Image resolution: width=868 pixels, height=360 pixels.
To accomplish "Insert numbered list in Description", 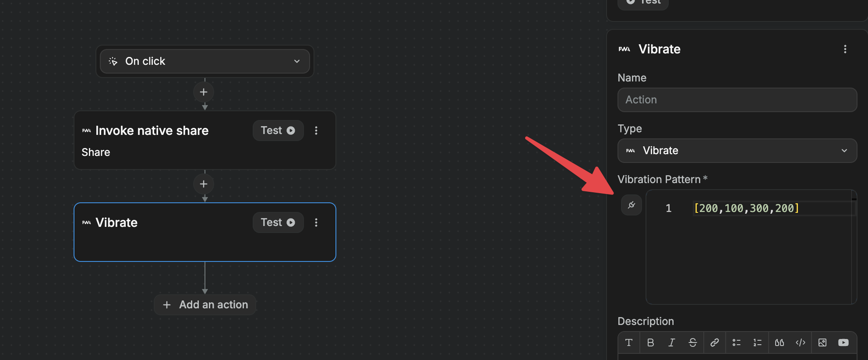I will 757,342.
